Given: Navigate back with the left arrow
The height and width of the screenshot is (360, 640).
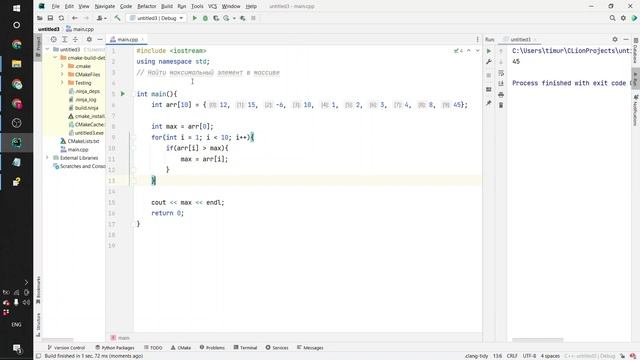Looking at the screenshot, I should tap(74, 18).
